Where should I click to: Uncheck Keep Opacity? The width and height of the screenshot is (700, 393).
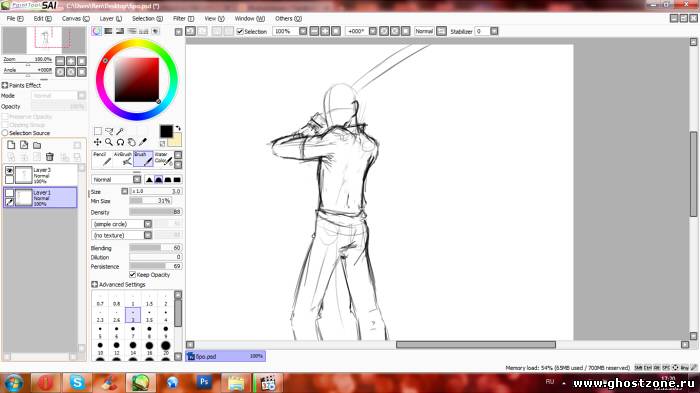(x=133, y=275)
